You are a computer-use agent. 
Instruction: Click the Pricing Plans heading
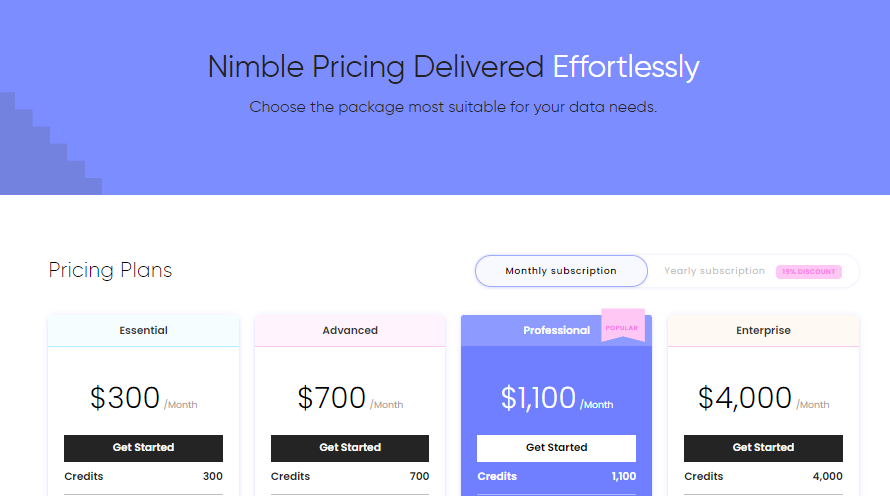110,271
